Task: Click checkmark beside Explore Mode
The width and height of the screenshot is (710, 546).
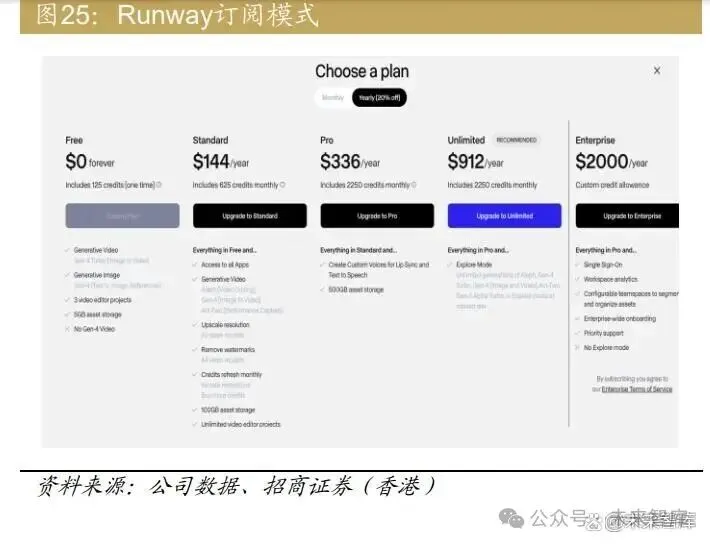Action: coord(450,264)
